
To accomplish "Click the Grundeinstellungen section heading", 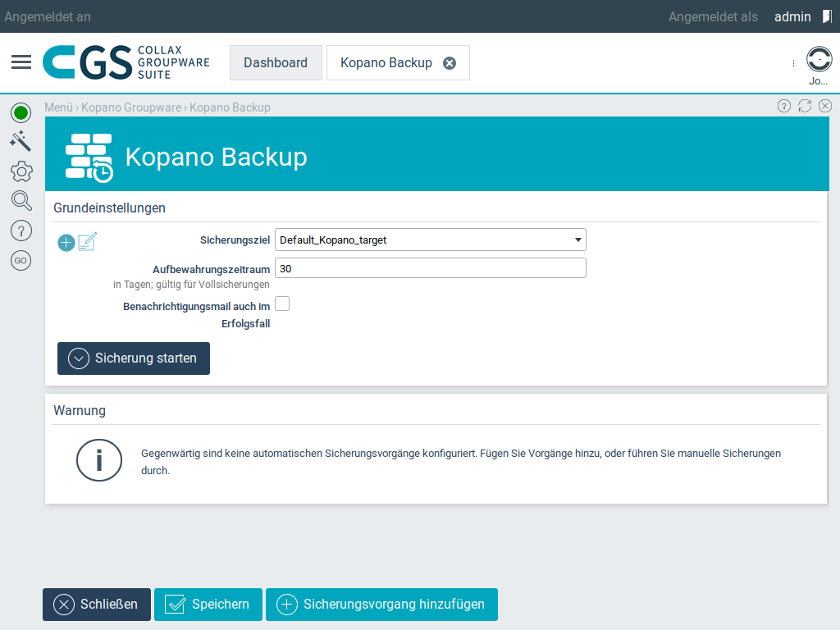I will point(109,208).
